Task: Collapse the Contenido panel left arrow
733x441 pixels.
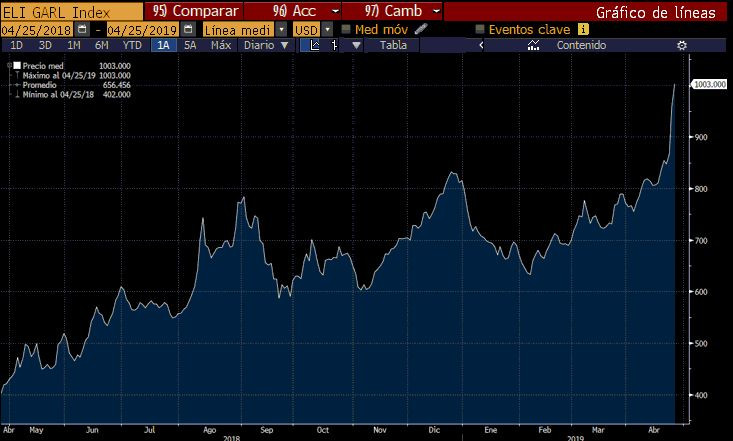Action: point(481,46)
